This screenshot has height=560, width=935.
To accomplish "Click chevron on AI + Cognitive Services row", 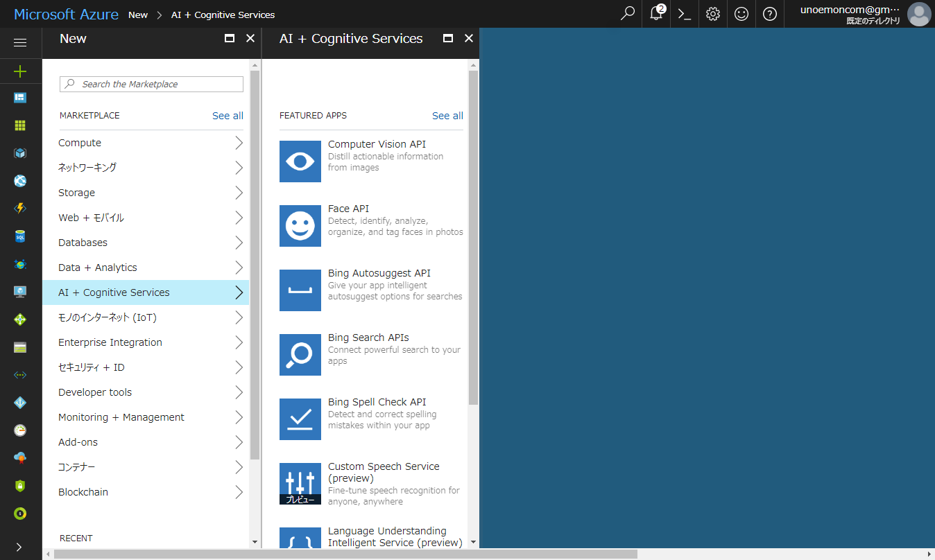I will [239, 292].
